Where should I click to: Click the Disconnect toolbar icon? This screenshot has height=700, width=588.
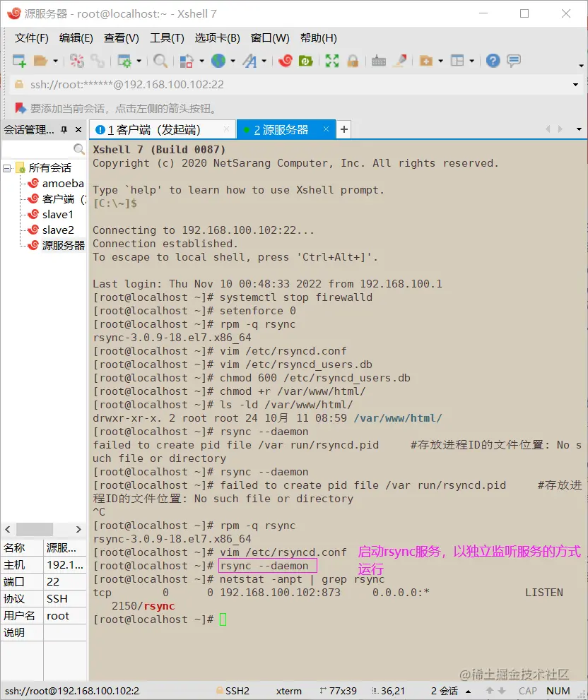click(x=77, y=61)
